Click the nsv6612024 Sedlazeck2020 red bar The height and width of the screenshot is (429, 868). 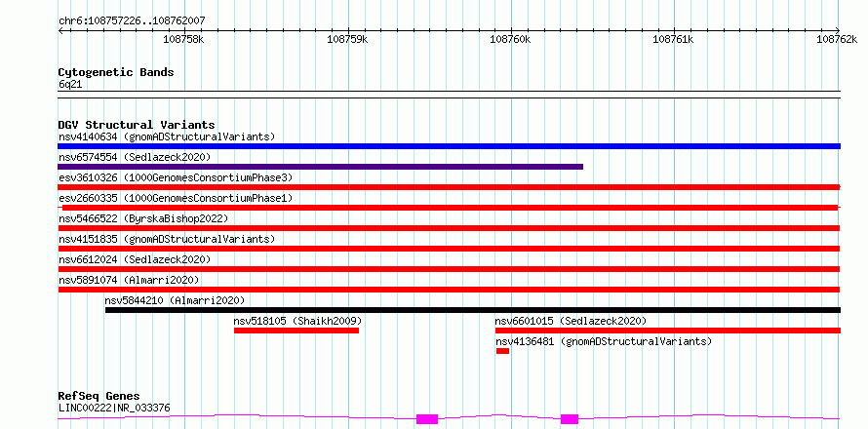[x=449, y=269]
